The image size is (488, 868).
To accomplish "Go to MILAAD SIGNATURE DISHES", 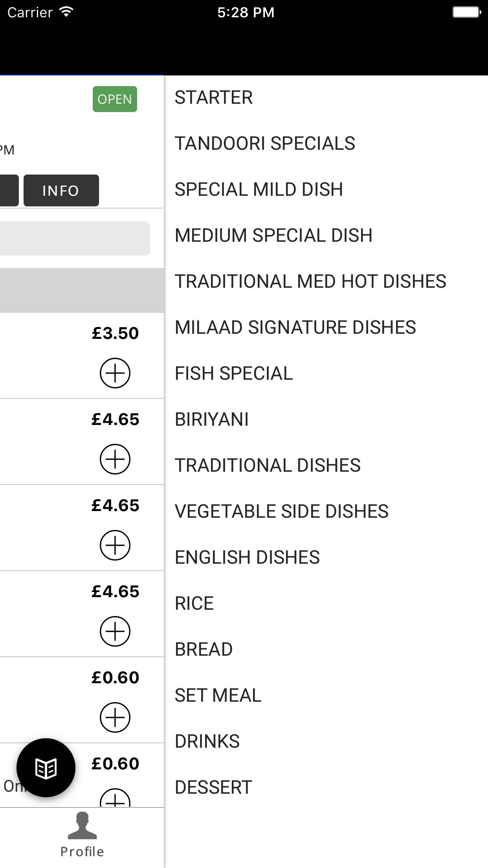I will tap(295, 327).
